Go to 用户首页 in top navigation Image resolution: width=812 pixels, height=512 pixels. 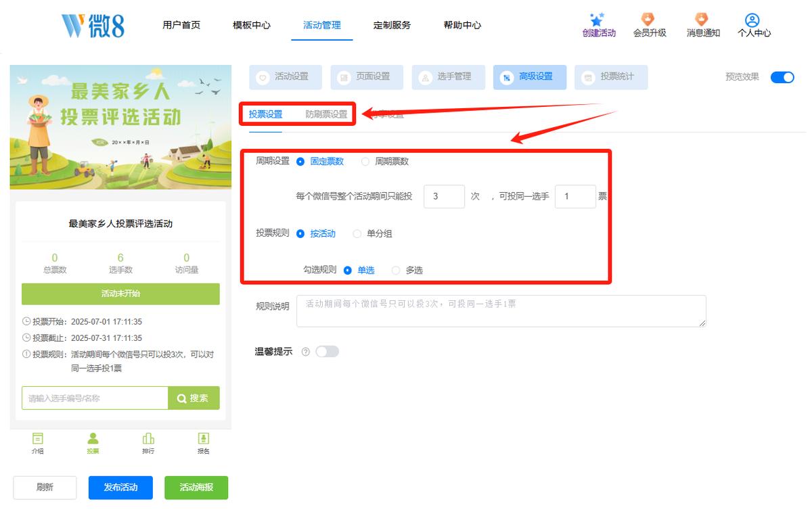pyautogui.click(x=181, y=25)
